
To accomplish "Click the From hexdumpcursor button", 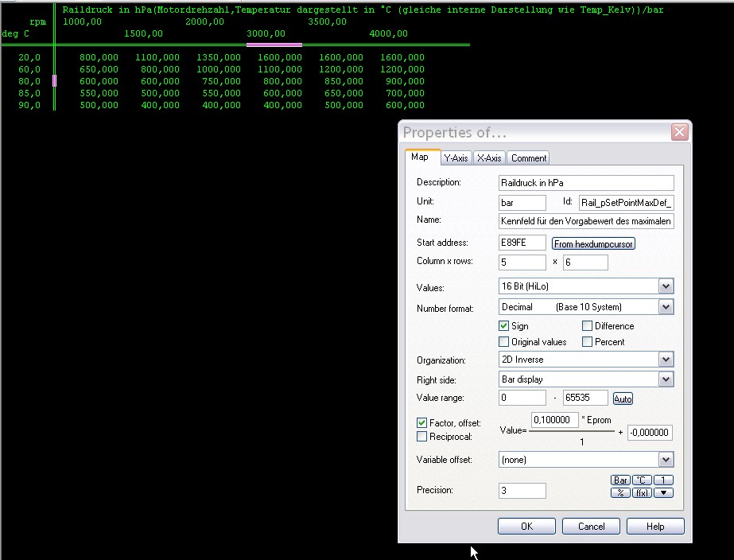I will pyautogui.click(x=593, y=243).
